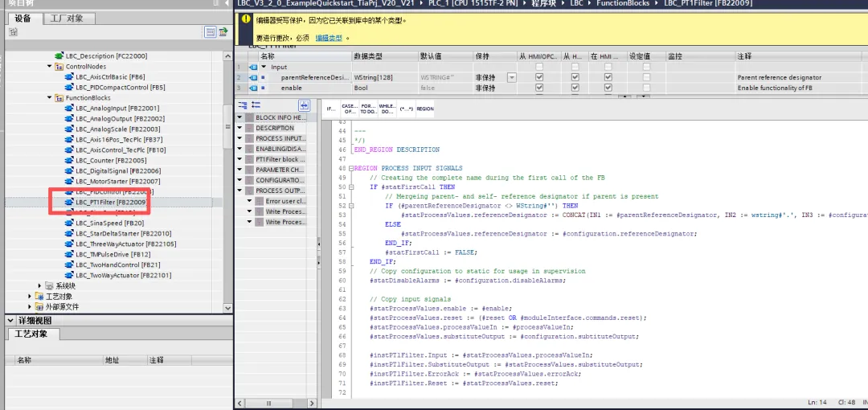
Task: Click the down arrow of project tree scrollbar
Action: 228,307
